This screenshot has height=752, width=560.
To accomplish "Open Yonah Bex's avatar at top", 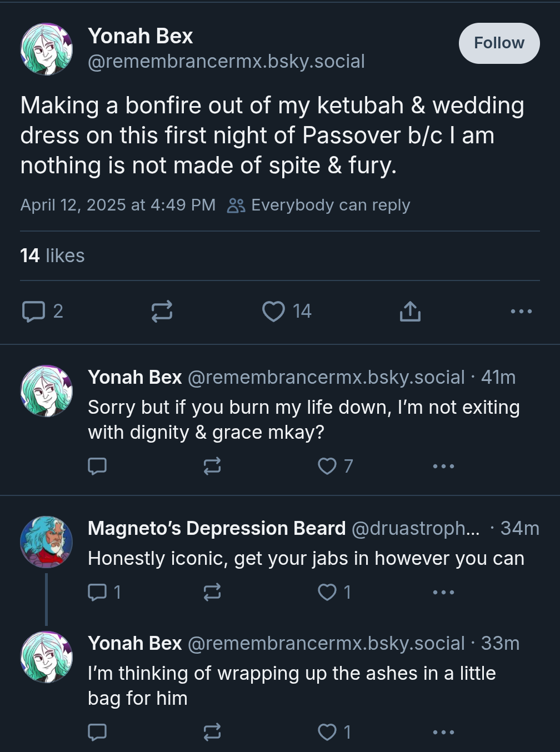I will point(47,49).
